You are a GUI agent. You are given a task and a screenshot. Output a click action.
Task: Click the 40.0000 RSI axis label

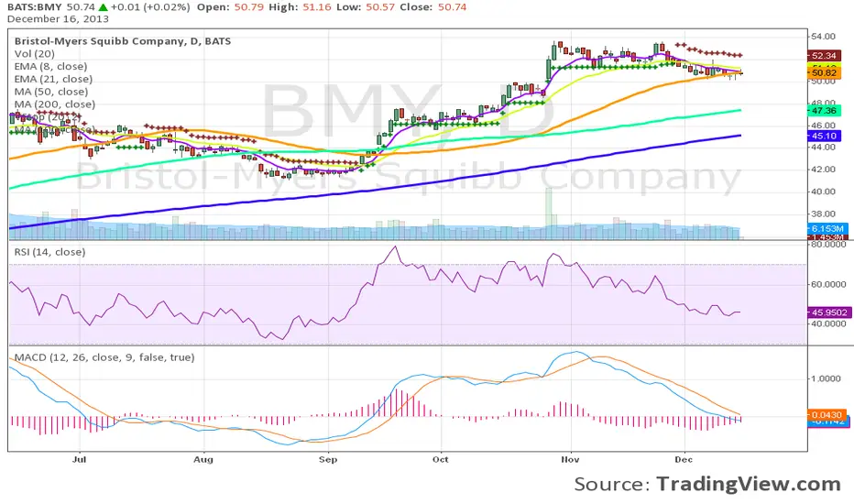click(x=828, y=323)
